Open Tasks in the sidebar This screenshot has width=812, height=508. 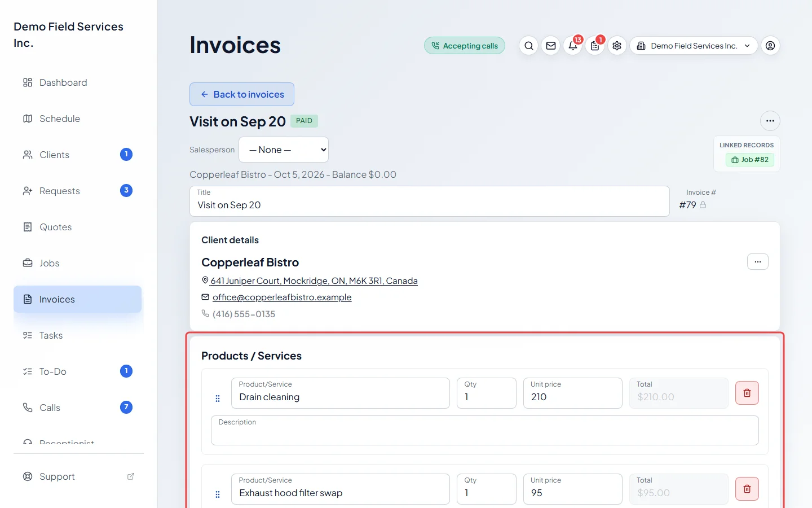(x=78, y=335)
